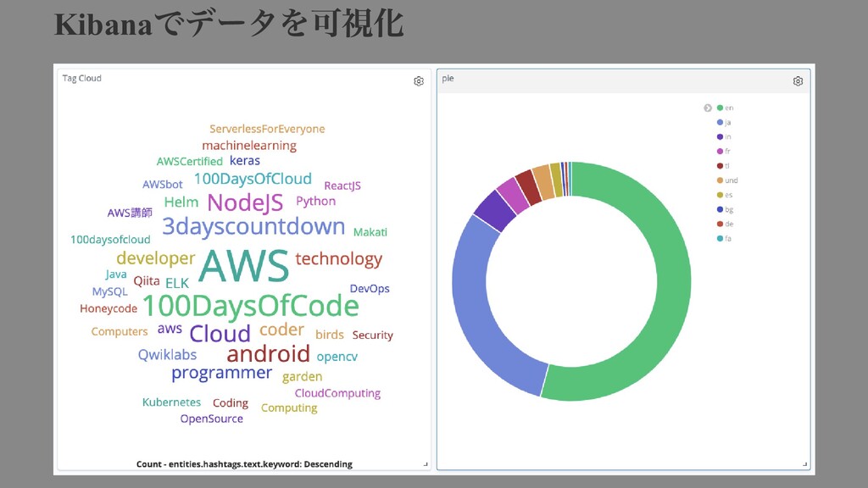Select the 'fr' legend entry
This screenshot has height=488, width=868.
(724, 151)
